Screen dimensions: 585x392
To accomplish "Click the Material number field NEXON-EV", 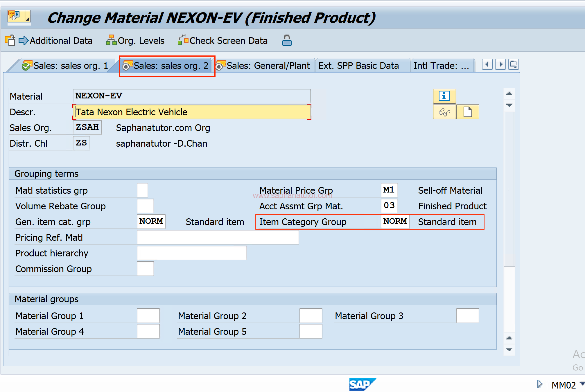I will click(x=191, y=96).
